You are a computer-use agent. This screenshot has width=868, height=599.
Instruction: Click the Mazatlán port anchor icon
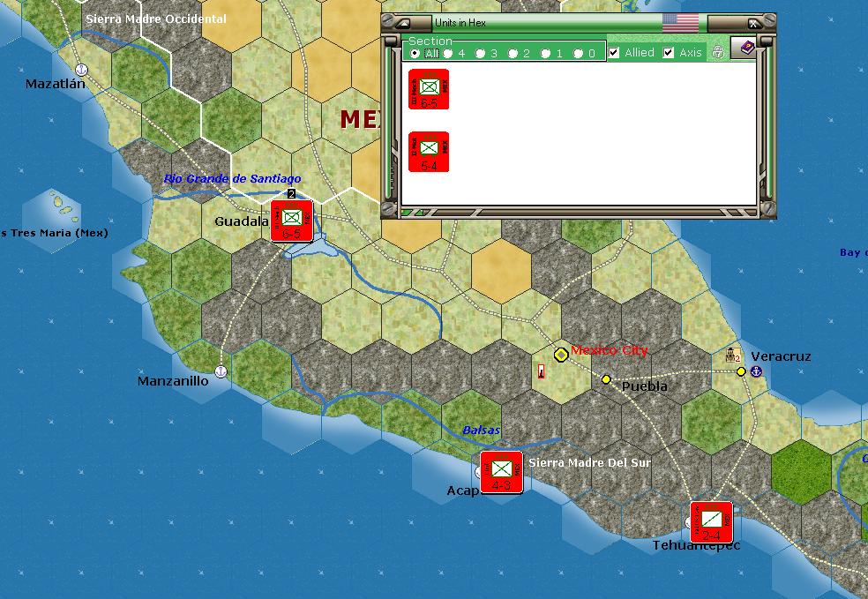(x=81, y=70)
